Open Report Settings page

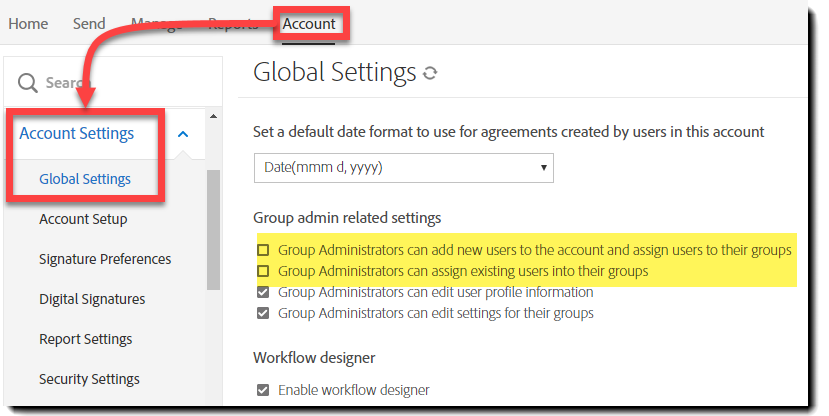87,339
